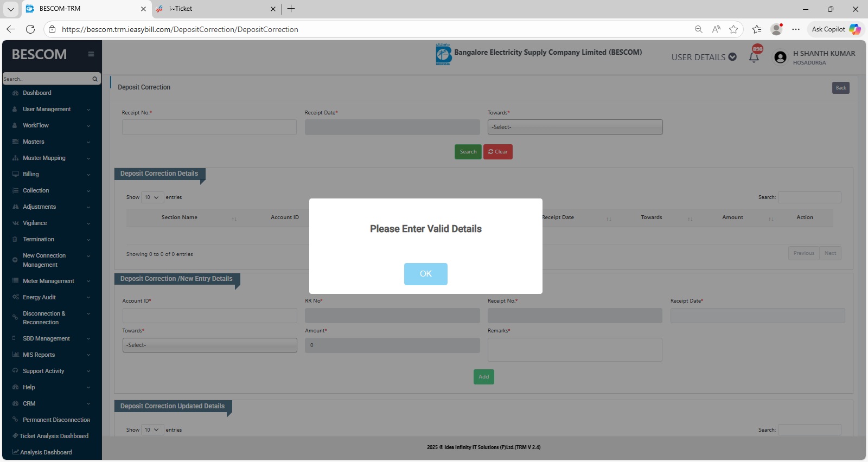868x462 pixels.
Task: Expand the WorkFlow menu chevron
Action: [88, 126]
